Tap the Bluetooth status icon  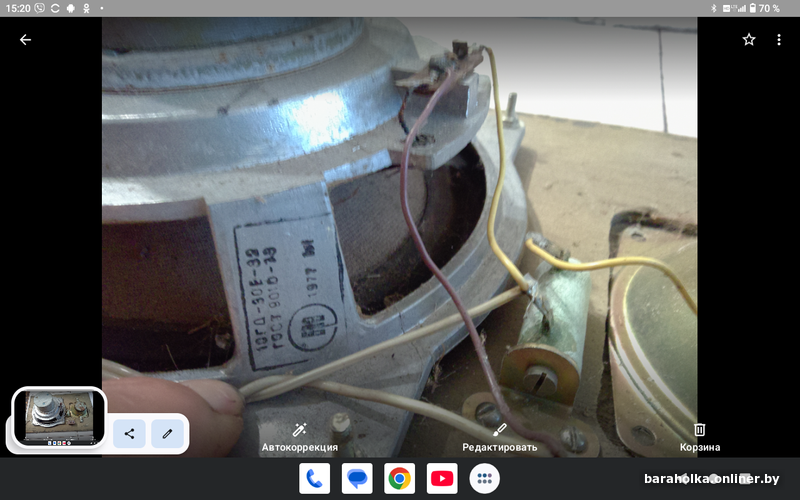(x=713, y=8)
